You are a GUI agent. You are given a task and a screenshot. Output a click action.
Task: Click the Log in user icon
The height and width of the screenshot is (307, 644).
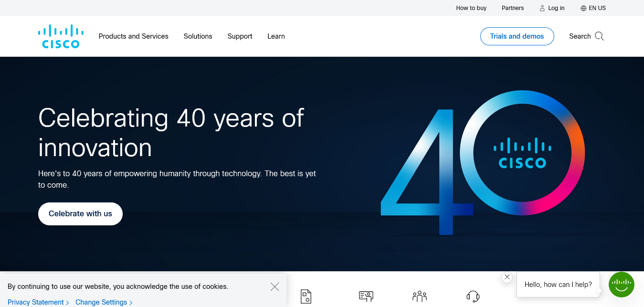[x=542, y=8]
